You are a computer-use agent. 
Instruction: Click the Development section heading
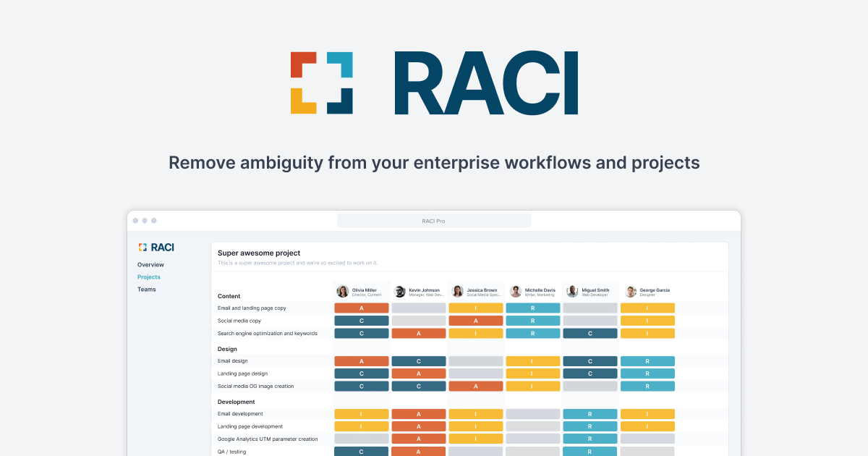pos(236,402)
